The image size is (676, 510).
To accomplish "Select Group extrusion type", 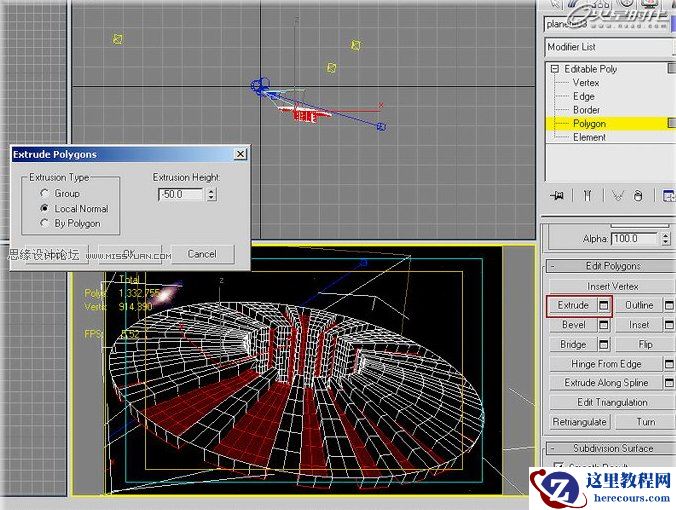I will (44, 193).
